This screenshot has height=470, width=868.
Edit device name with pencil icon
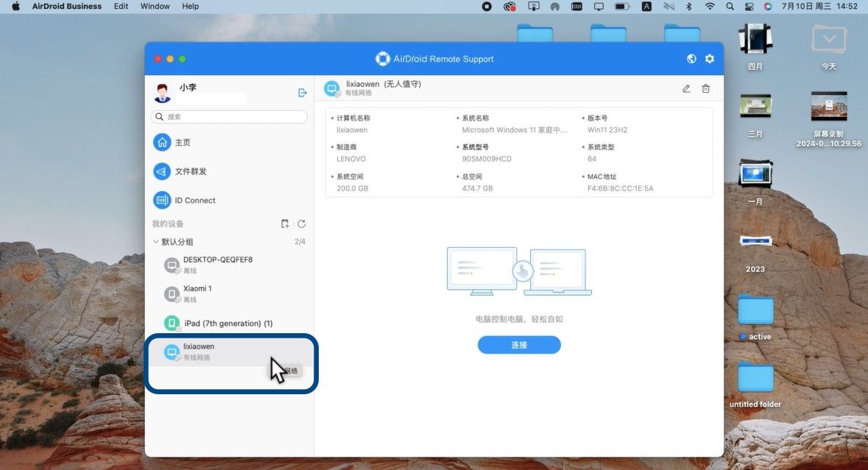point(686,88)
